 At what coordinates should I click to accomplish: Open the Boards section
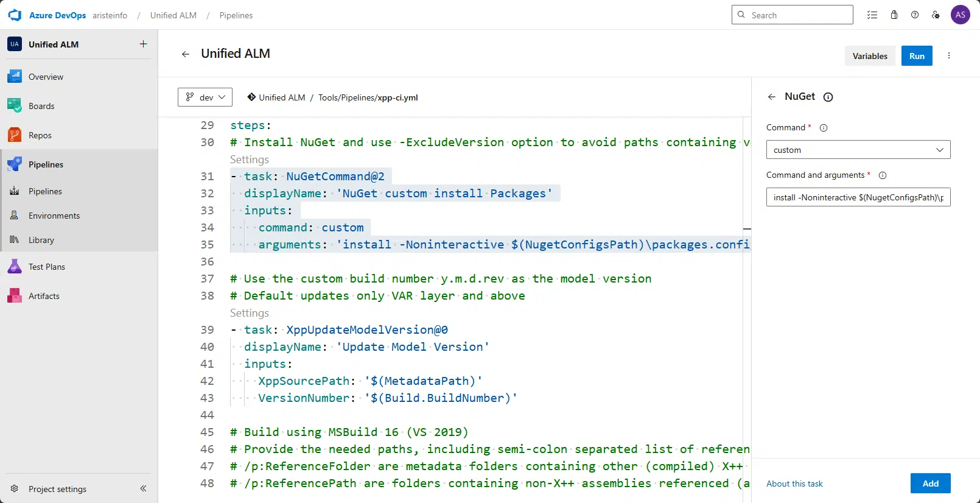click(x=41, y=106)
